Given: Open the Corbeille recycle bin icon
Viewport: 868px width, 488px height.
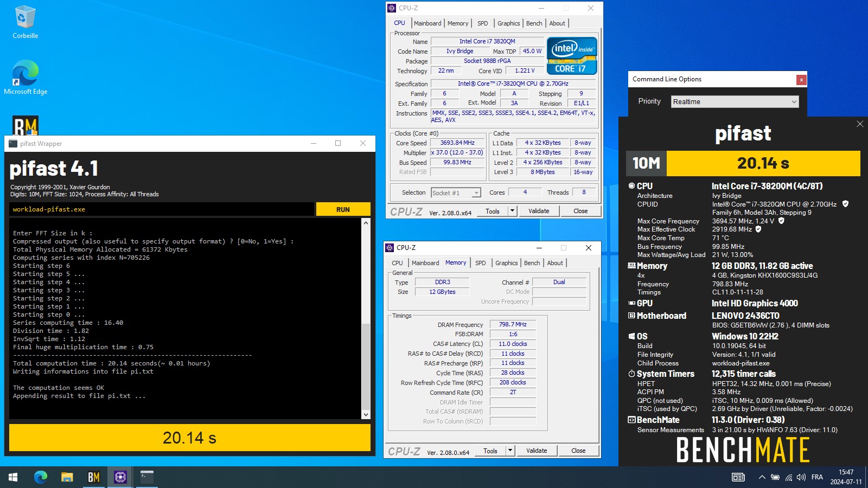Looking at the screenshot, I should 25,22.
